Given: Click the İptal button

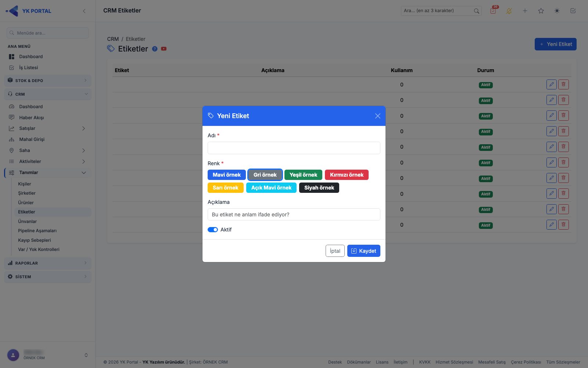Looking at the screenshot, I should click(335, 251).
